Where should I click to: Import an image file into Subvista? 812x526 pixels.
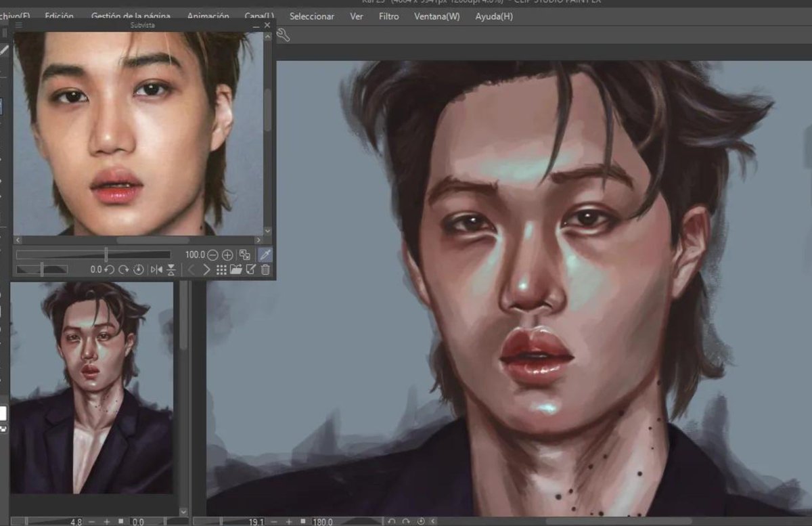[x=236, y=269]
